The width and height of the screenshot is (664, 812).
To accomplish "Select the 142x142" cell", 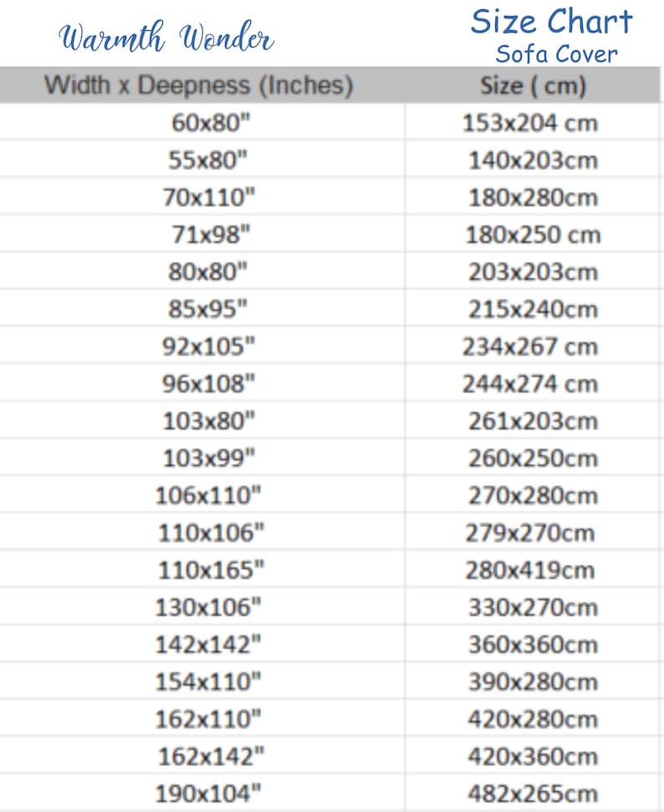I will tap(202, 644).
